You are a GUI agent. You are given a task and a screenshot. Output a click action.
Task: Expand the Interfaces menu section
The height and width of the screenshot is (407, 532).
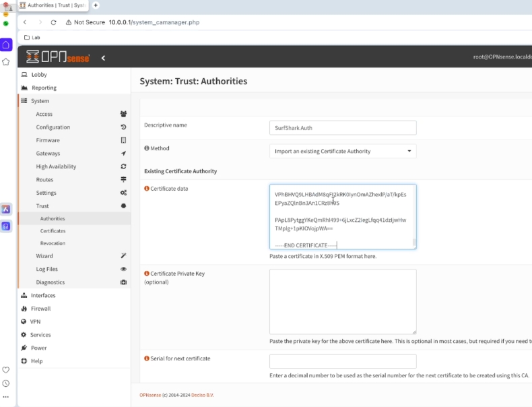(x=43, y=295)
